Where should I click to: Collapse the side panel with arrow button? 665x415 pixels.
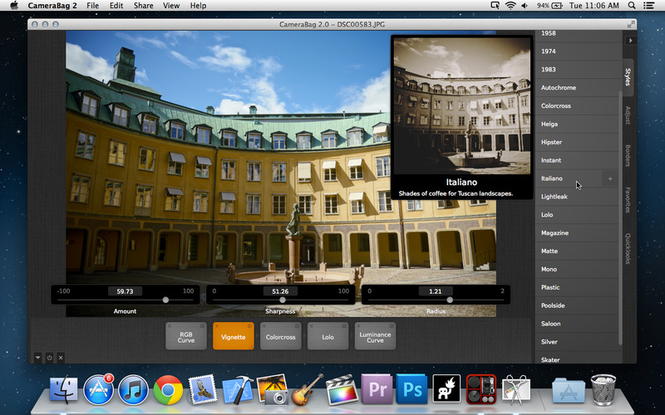click(x=631, y=40)
